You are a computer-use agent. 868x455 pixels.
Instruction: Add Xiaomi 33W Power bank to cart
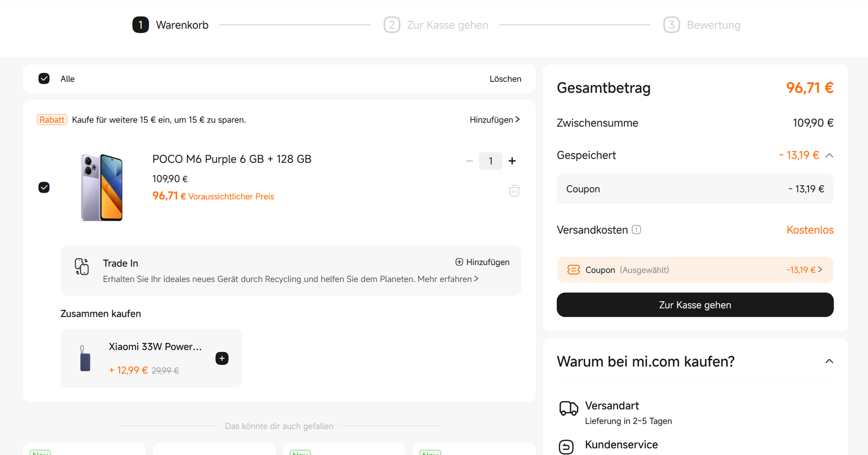click(x=222, y=358)
